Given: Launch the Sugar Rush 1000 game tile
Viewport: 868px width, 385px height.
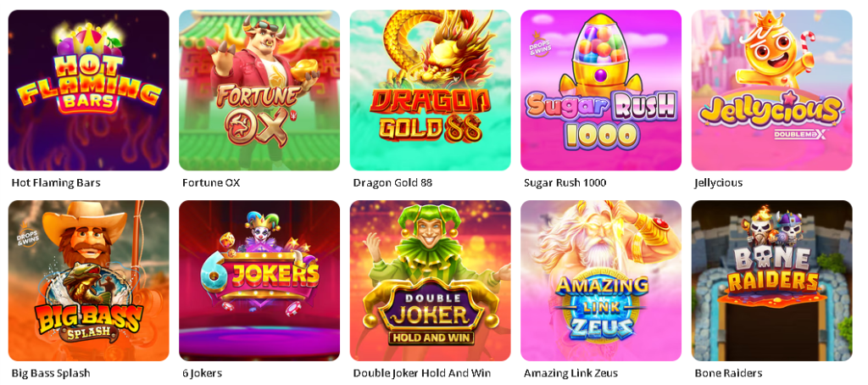Looking at the screenshot, I should 601,90.
